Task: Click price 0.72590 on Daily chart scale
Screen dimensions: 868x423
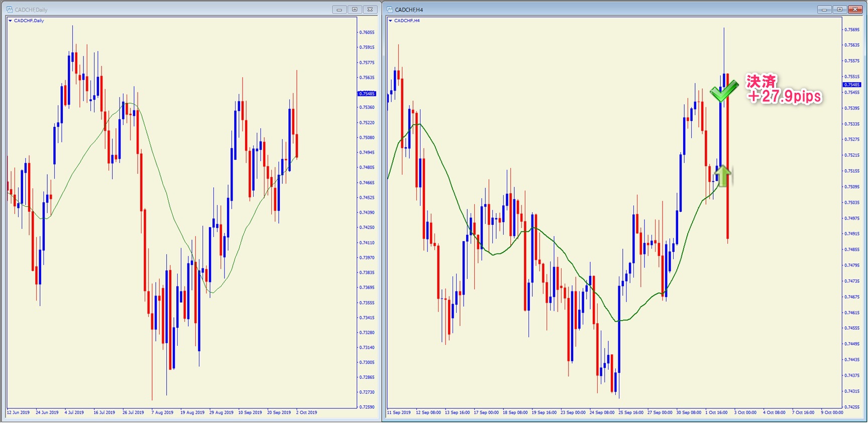Action: point(367,407)
